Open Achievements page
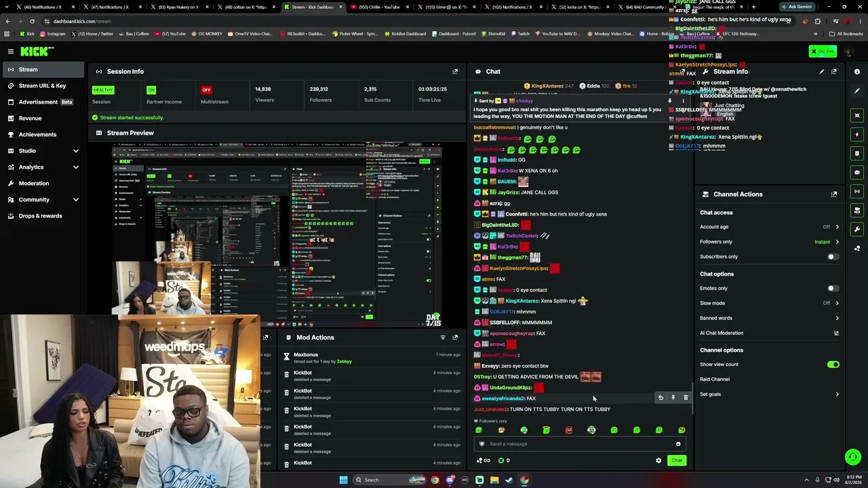 (x=43, y=134)
